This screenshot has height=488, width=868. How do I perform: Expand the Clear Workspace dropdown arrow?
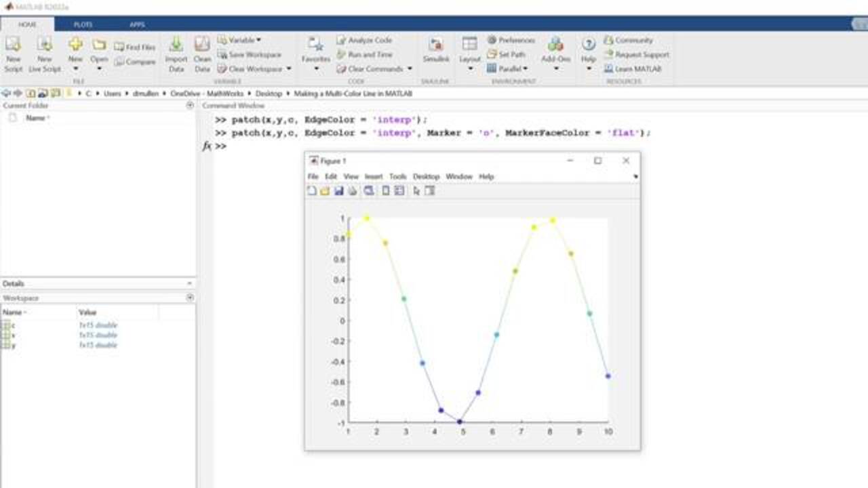[288, 69]
